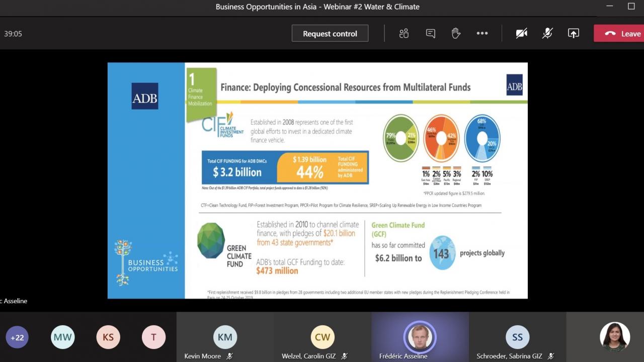Click the slide heading "Finance: Deploying Concessional Resources"
The height and width of the screenshot is (362, 644).
coord(346,87)
